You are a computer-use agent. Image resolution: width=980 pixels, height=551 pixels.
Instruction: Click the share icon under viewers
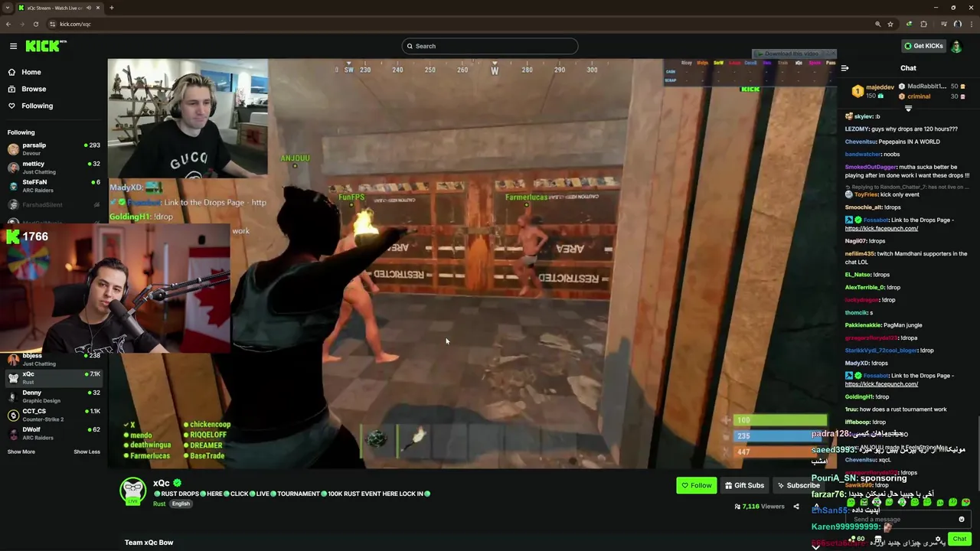pyautogui.click(x=795, y=506)
